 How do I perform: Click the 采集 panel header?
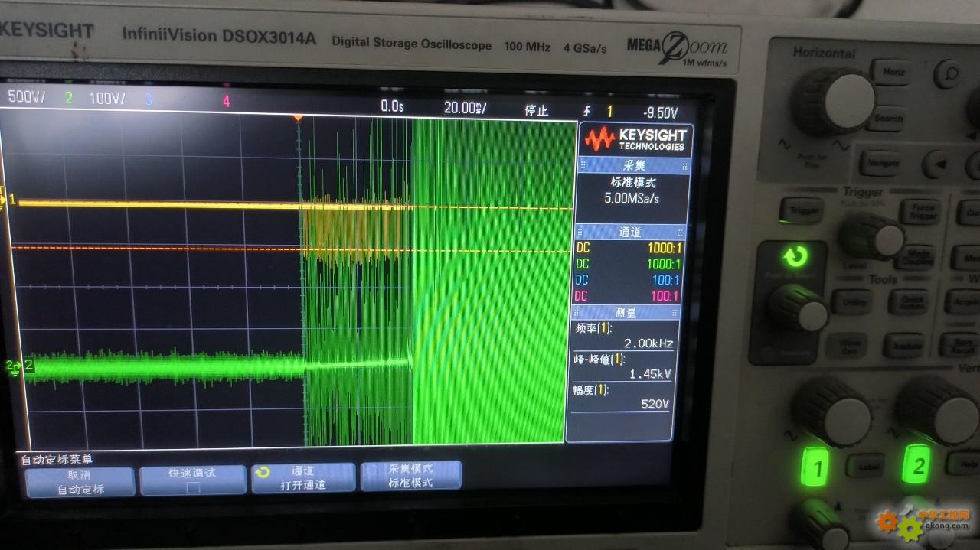coord(632,165)
